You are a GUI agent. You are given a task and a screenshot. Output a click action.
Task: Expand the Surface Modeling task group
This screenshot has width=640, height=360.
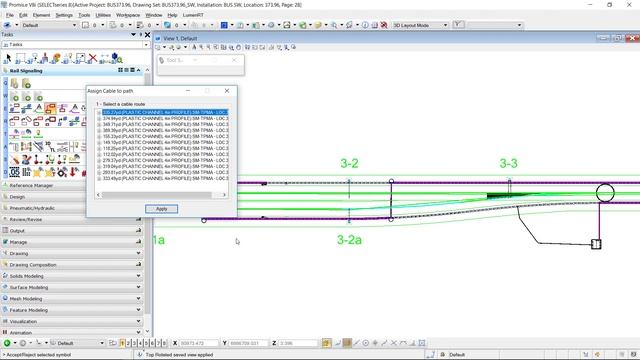pyautogui.click(x=71, y=287)
